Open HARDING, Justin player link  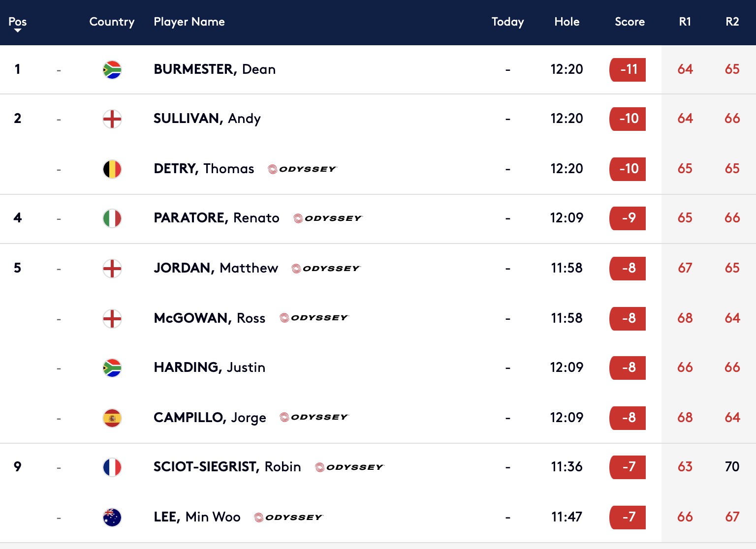coord(209,367)
